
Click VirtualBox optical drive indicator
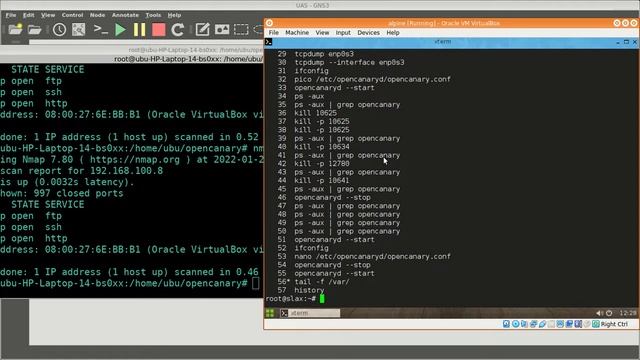pyautogui.click(x=515, y=324)
